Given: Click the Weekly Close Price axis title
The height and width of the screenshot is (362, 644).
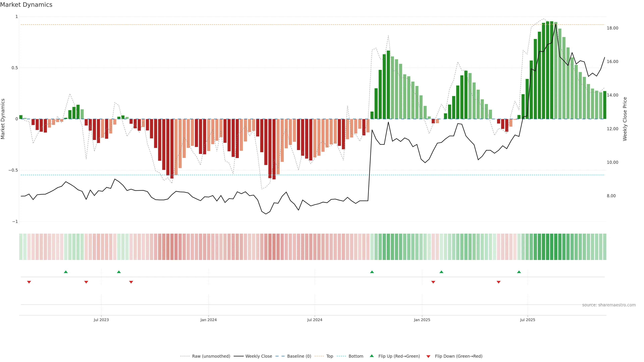Looking at the screenshot, I should pyautogui.click(x=625, y=119).
